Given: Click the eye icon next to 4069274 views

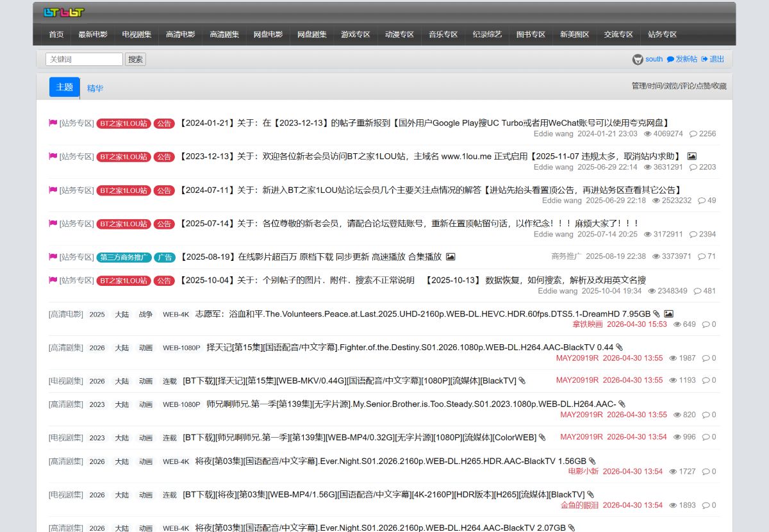Looking at the screenshot, I should [648, 134].
